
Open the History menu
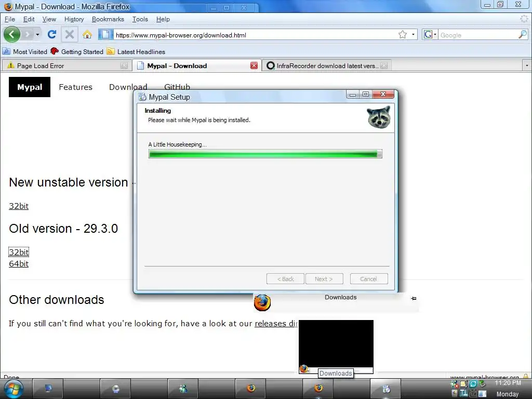[x=74, y=19]
